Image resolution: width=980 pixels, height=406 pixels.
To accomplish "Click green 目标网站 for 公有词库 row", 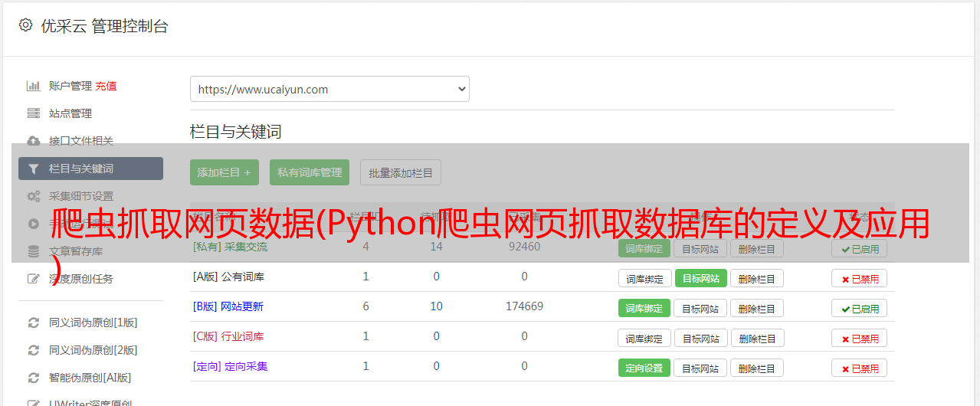I will (x=700, y=278).
